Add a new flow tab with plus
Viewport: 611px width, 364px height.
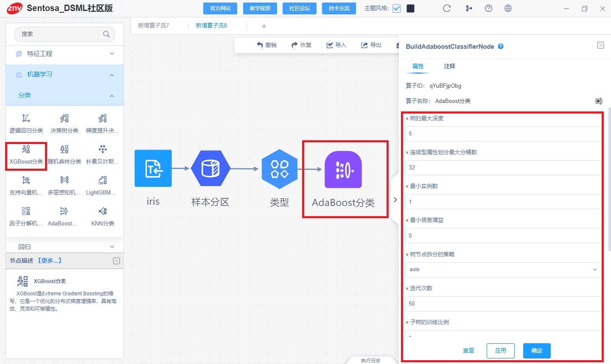pyautogui.click(x=264, y=26)
